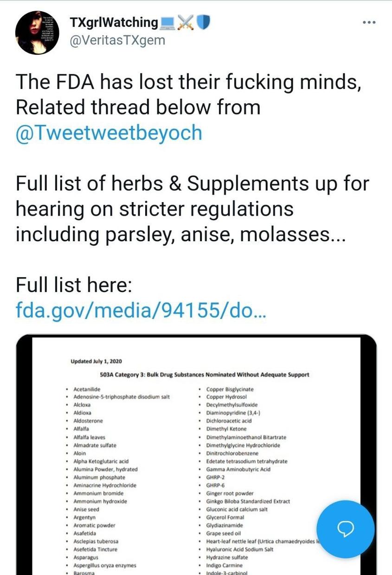
Task: Click the shield emoji beside the display name
Action: [203, 22]
